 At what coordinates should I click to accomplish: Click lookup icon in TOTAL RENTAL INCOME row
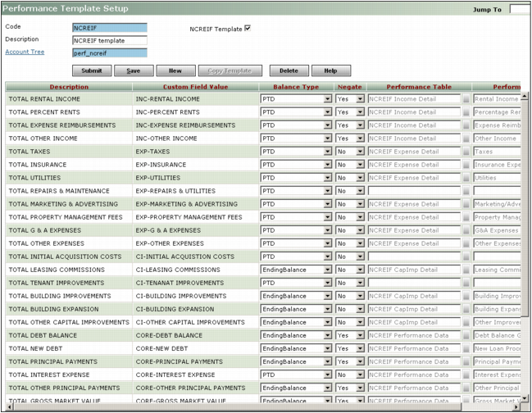tap(466, 99)
